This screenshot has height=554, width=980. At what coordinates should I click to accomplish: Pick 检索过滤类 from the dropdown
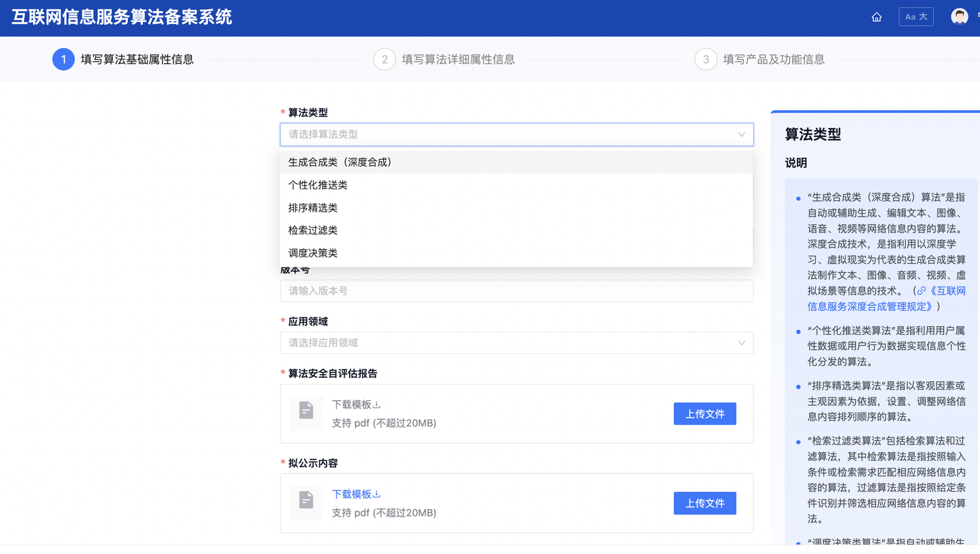click(x=313, y=230)
